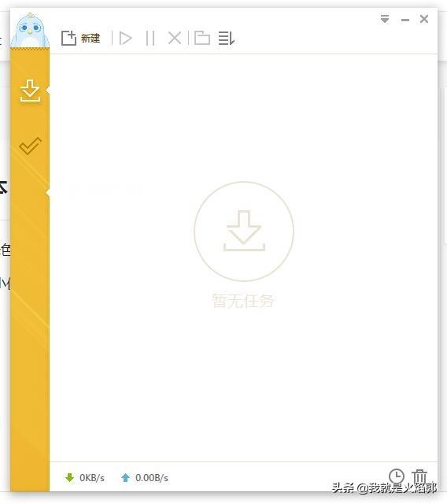
Task: Click the 新建 new task button
Action: [80, 39]
